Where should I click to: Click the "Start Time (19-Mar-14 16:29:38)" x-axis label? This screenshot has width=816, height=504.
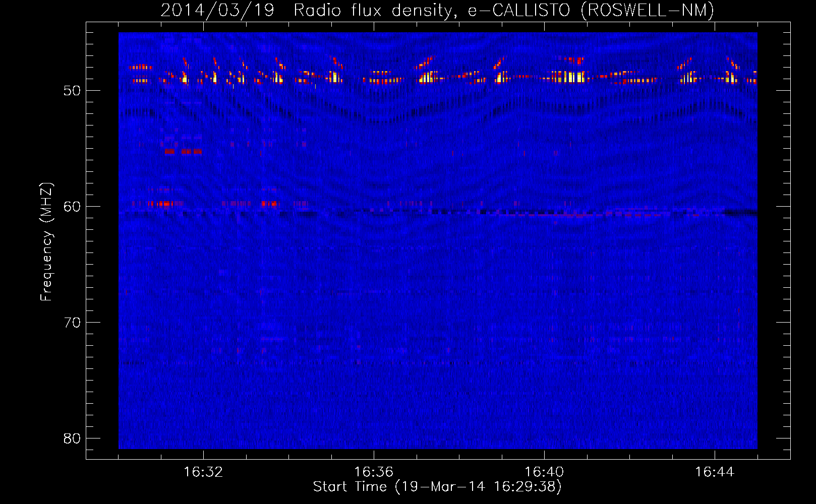pos(437,487)
